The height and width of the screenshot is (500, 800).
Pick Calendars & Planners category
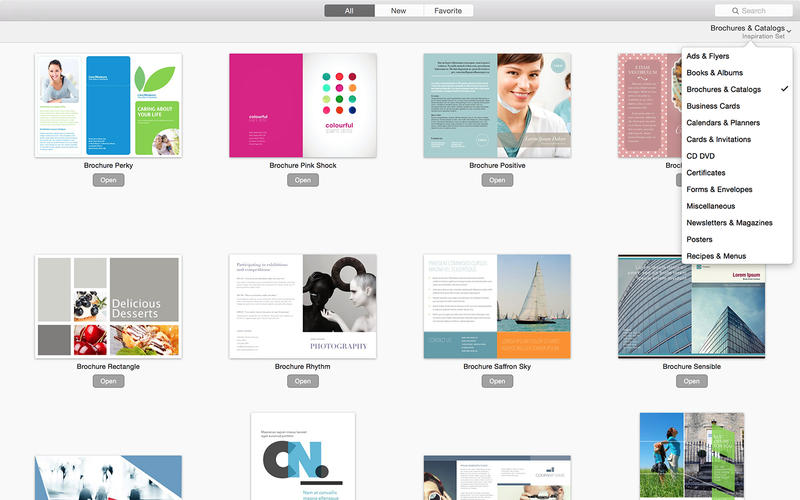pyautogui.click(x=737, y=123)
